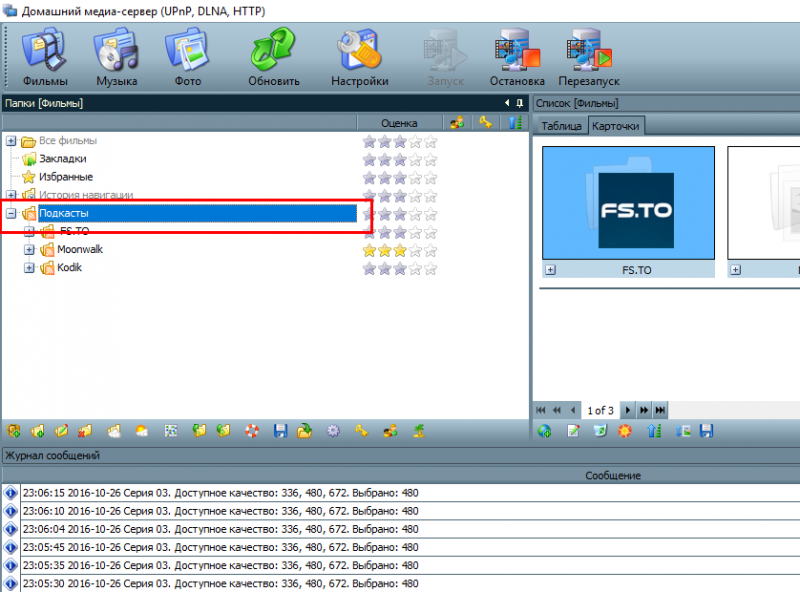Switch to the Таблица tab
800x592 pixels.
click(x=561, y=126)
